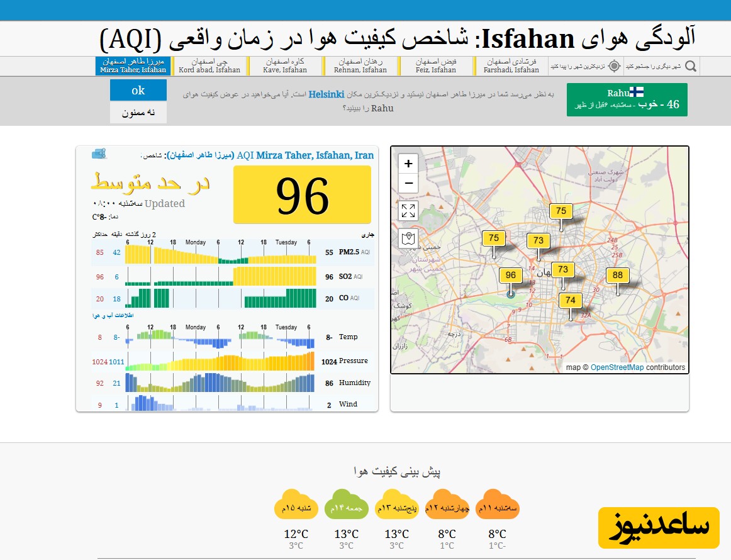Switch to the Rehnan, Isfahan tab

[x=360, y=66]
